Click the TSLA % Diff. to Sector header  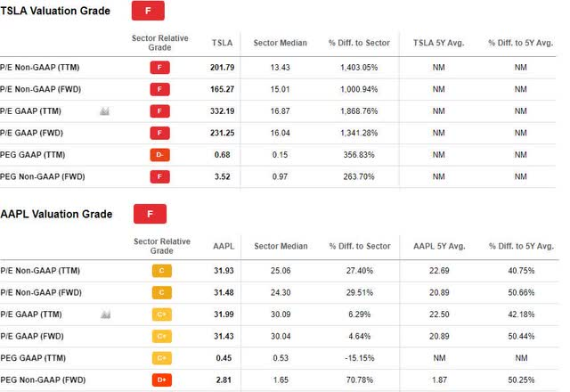click(359, 43)
